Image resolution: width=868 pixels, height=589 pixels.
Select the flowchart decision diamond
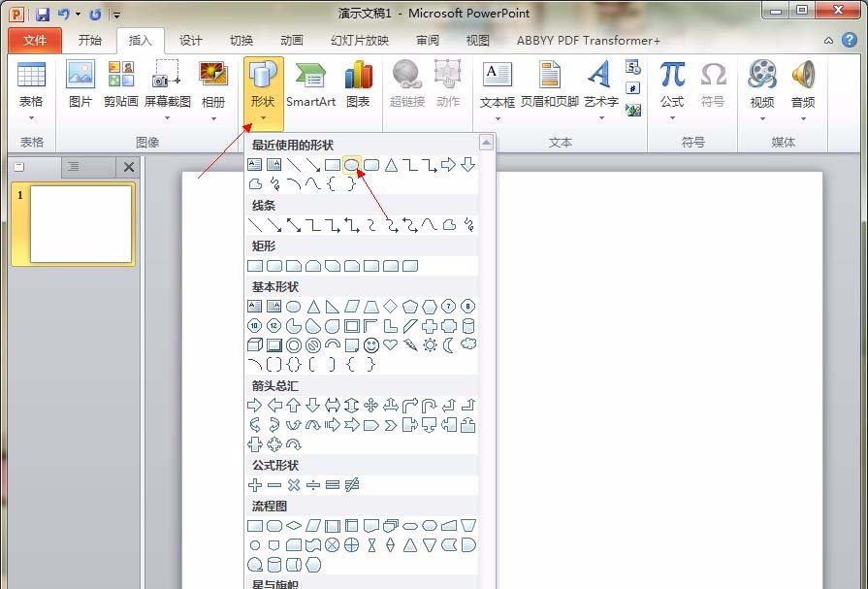294,525
